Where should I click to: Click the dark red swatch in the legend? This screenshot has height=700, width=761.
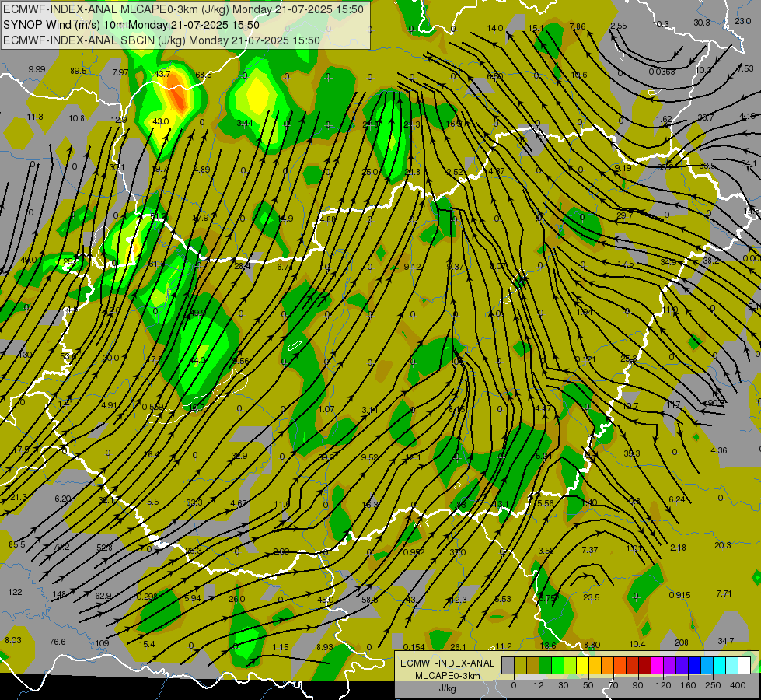point(644,665)
